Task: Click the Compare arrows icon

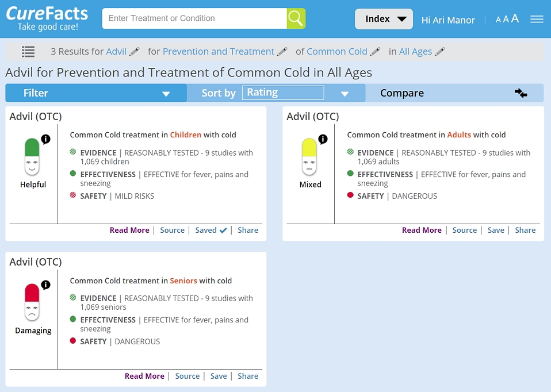Action: [x=521, y=93]
